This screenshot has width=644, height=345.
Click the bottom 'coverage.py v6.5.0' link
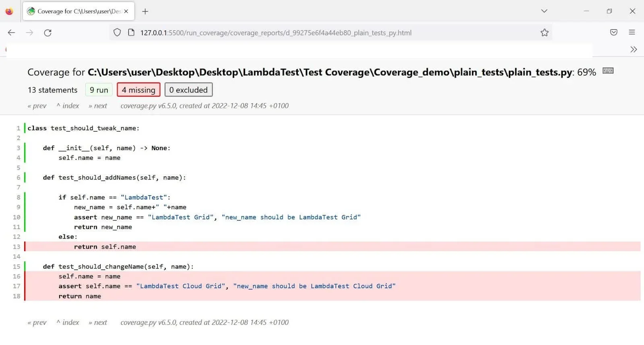pos(149,322)
